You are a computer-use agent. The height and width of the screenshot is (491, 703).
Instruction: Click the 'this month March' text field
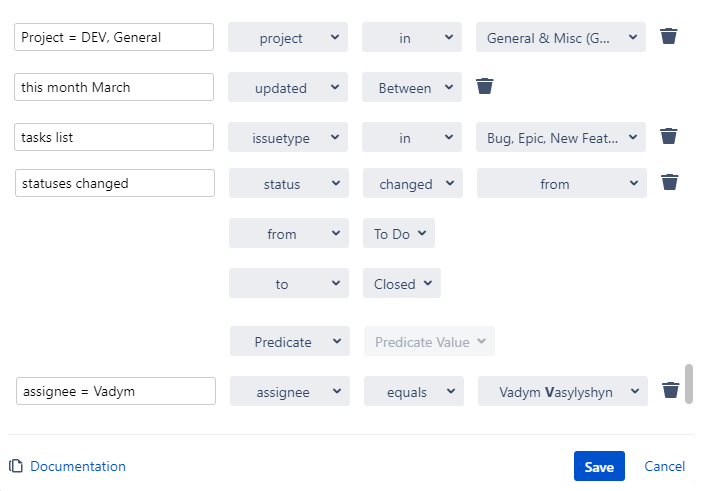114,88
